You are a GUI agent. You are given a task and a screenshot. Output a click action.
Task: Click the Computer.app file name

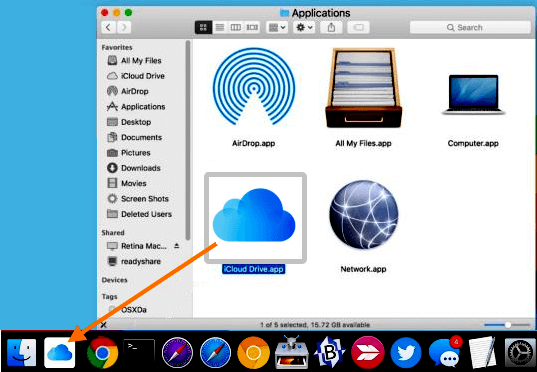473,143
